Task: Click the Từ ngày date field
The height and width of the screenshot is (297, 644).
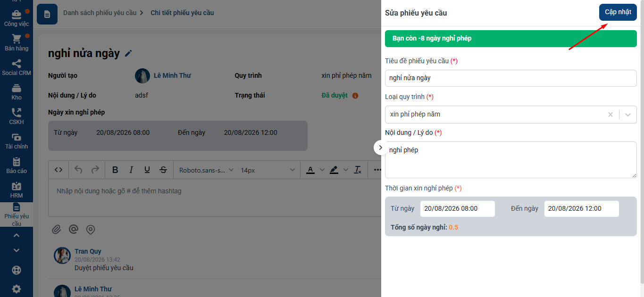Action: tap(458, 208)
